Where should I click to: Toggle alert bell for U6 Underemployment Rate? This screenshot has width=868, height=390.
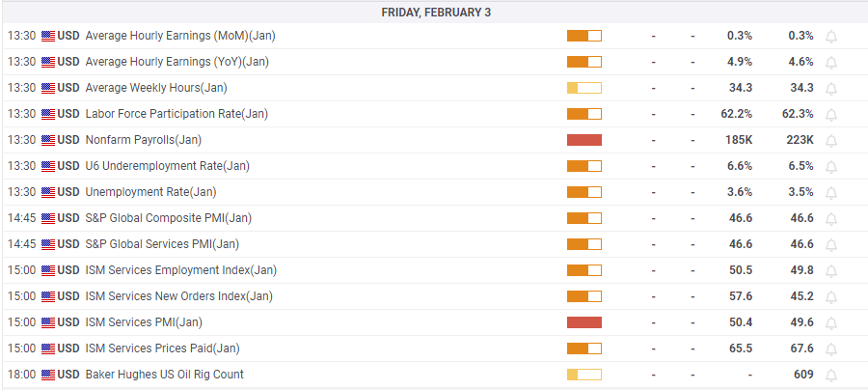pos(831,167)
